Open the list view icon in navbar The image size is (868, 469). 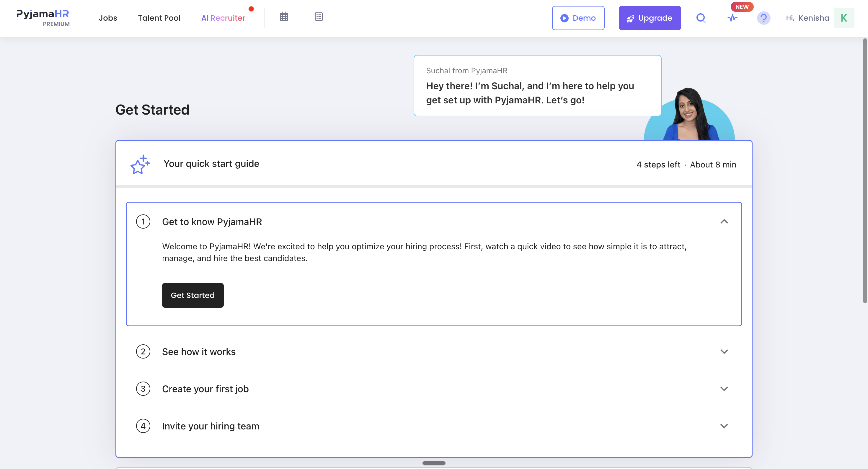tap(319, 17)
